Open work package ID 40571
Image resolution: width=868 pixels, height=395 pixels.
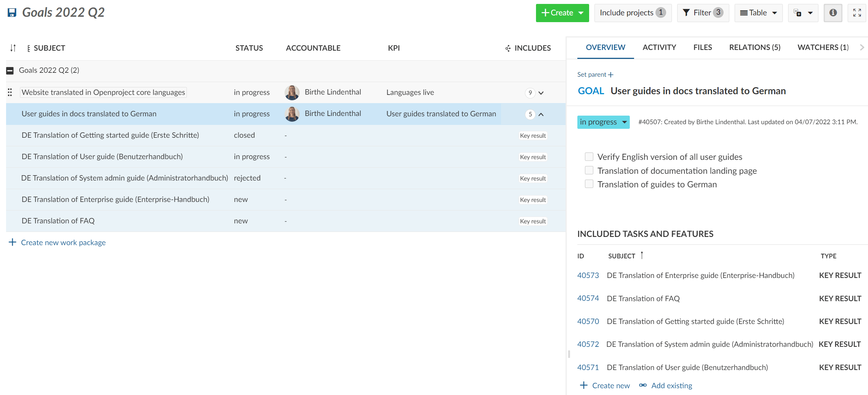pyautogui.click(x=588, y=368)
